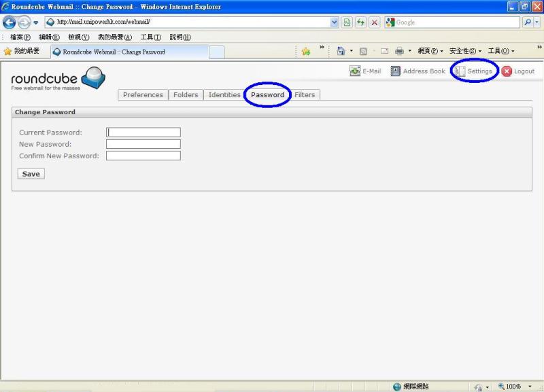Open the Address Book
Screen dimensions: 544x392
pyautogui.click(x=418, y=71)
